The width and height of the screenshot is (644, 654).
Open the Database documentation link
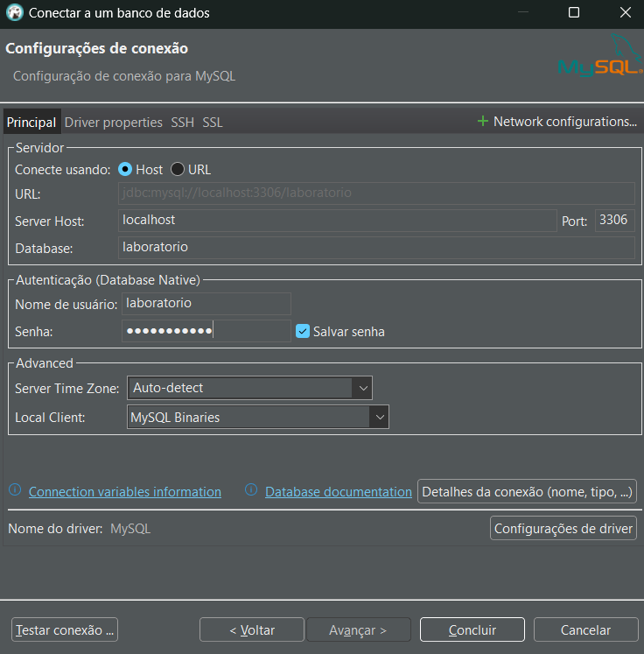pos(338,492)
